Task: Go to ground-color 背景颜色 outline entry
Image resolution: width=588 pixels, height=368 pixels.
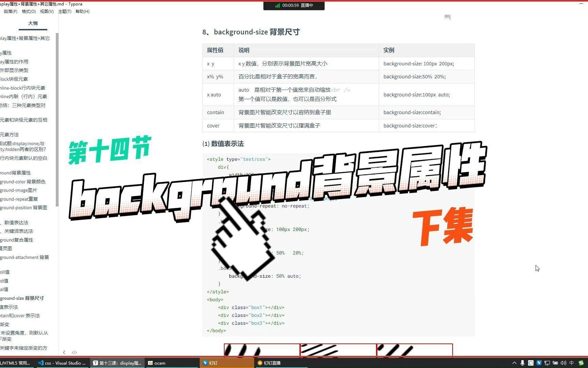Action: click(22, 182)
